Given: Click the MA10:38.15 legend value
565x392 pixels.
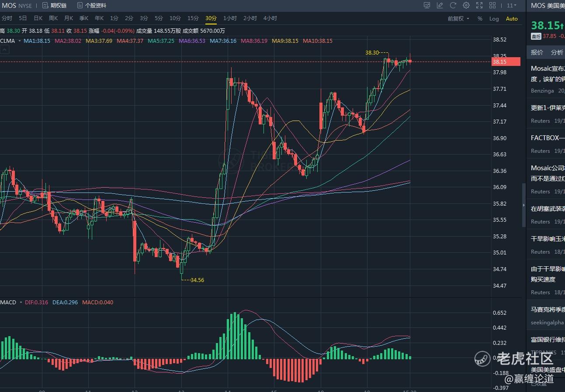Looking at the screenshot, I should point(317,41).
